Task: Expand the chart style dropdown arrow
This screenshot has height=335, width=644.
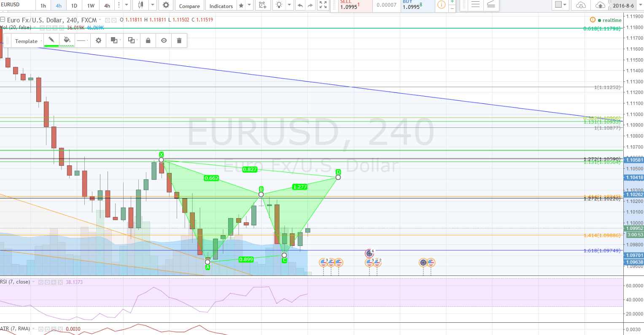Action: (153, 5)
